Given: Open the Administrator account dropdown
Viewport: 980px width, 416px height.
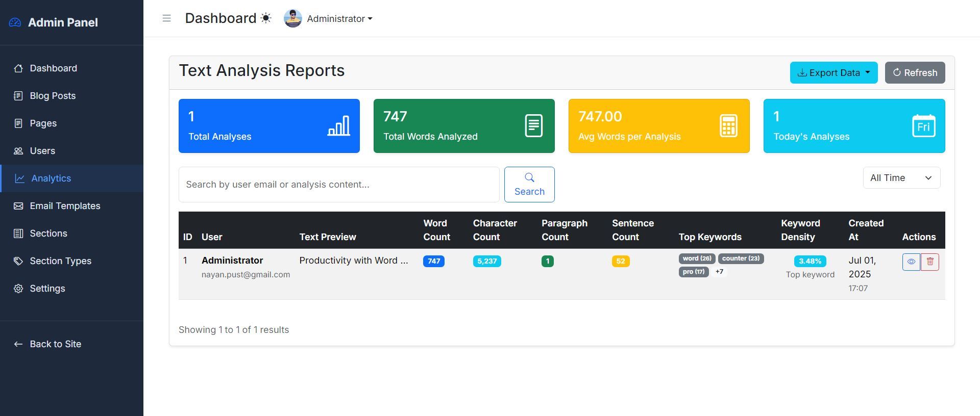Looking at the screenshot, I should pos(339,19).
